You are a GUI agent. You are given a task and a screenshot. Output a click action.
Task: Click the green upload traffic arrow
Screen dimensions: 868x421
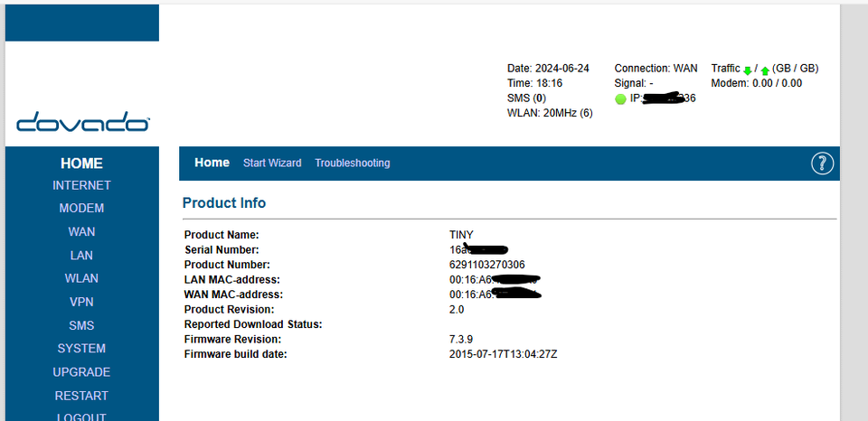[765, 70]
